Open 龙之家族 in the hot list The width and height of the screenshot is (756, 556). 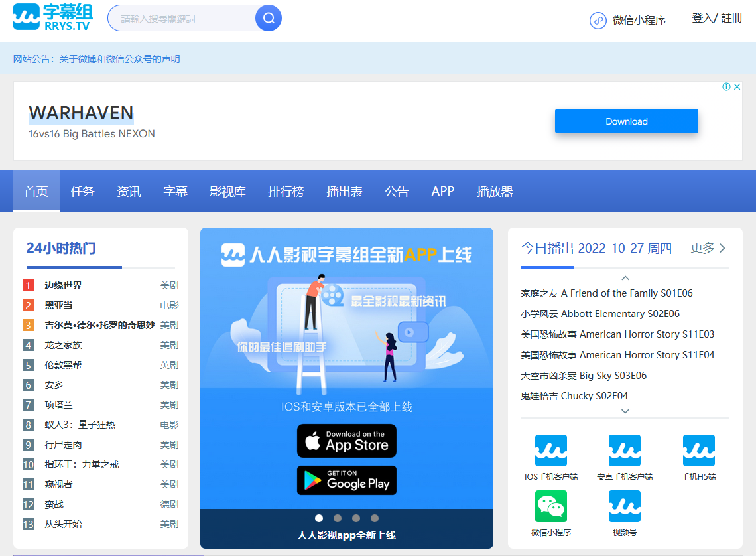coord(63,345)
